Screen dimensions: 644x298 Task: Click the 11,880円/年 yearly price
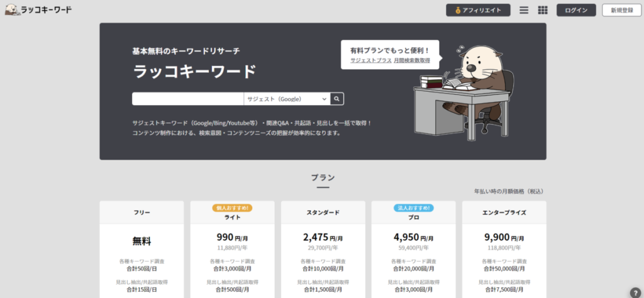(233, 248)
